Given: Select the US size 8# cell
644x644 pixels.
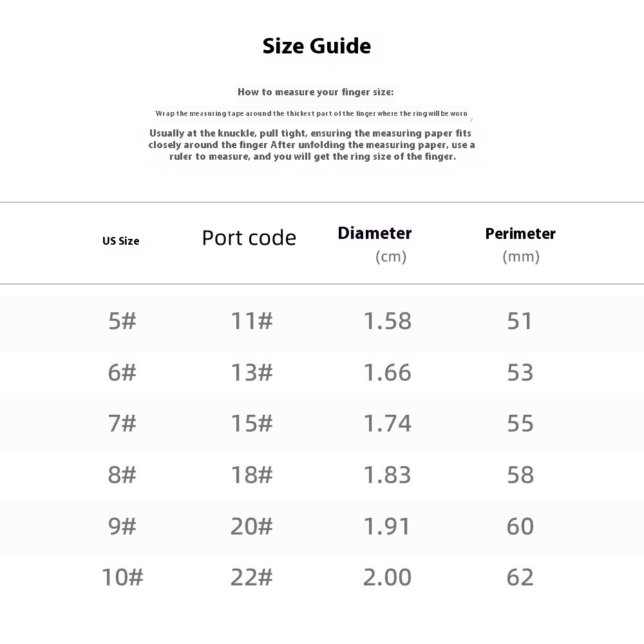Looking at the screenshot, I should (122, 475).
